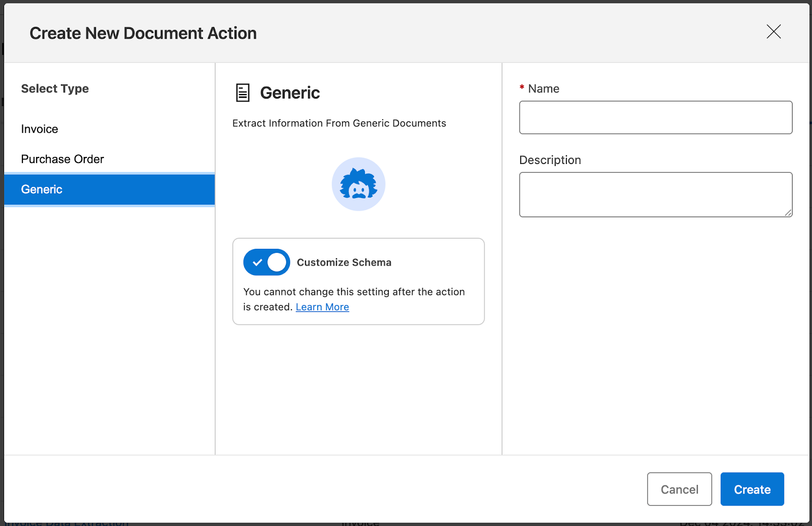Click inside the Name input field

(655, 117)
